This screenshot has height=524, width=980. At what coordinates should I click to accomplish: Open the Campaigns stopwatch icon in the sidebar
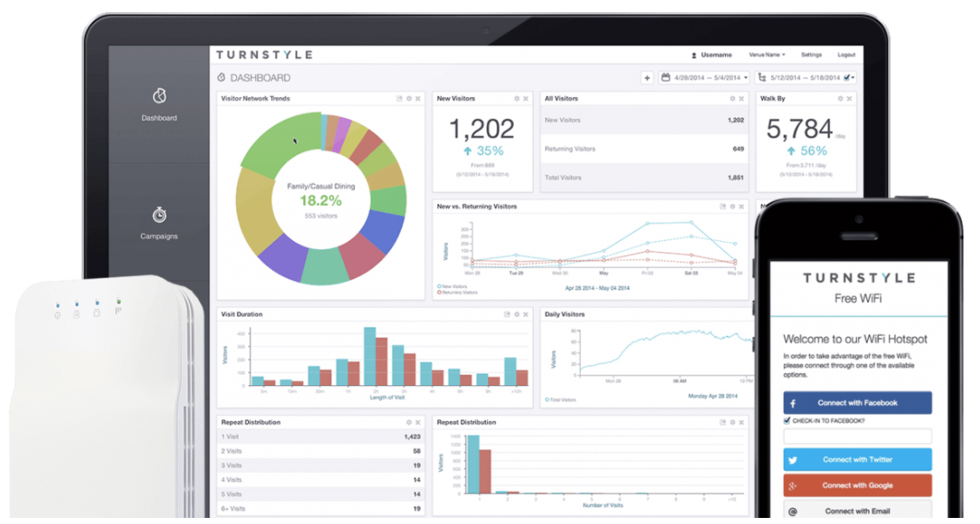coord(160,214)
